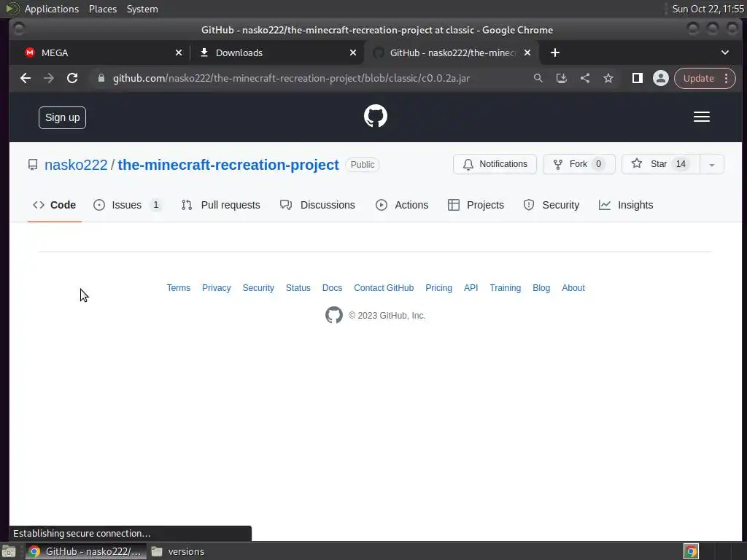
Task: Click the padlock site info icon
Action: coord(101,78)
